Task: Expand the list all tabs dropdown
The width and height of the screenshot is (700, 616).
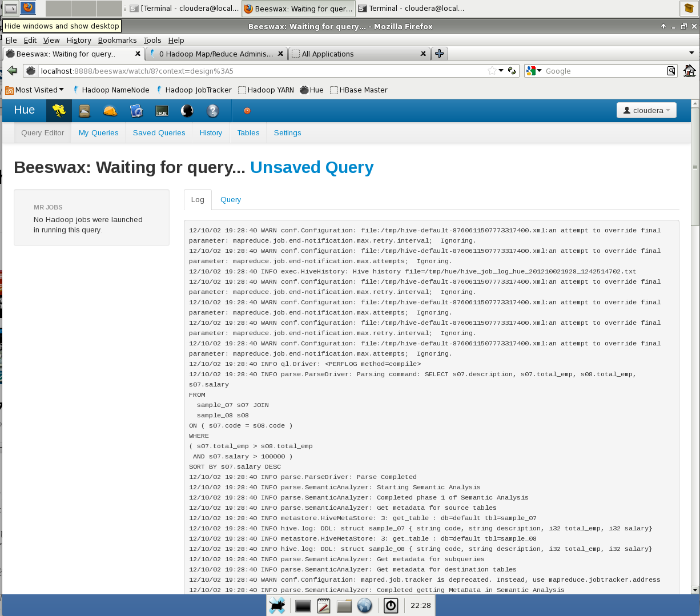Action: (x=692, y=53)
